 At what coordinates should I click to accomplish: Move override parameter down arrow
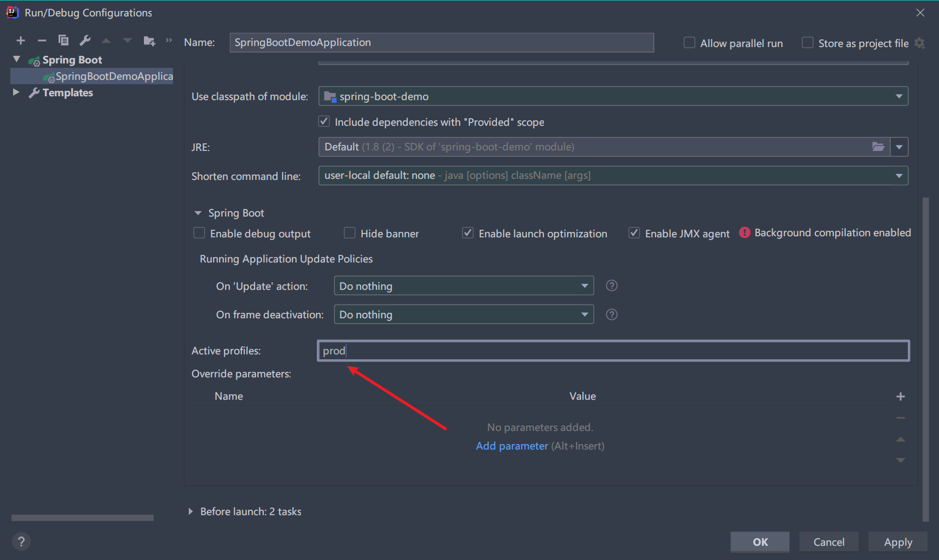point(901,460)
